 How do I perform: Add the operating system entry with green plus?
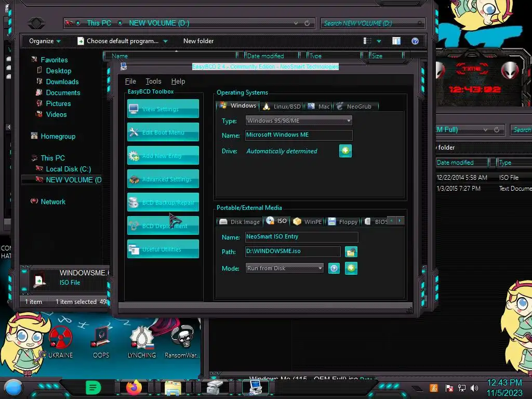[x=345, y=151]
